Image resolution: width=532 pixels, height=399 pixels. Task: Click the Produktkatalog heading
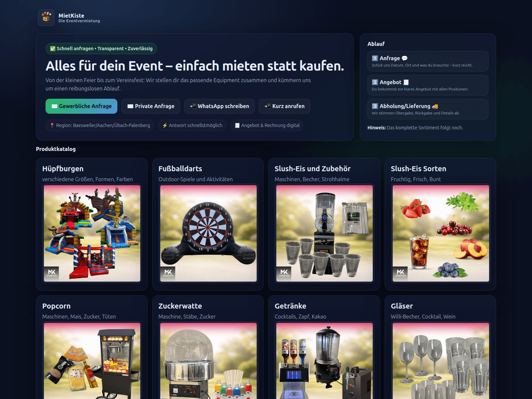pos(56,149)
